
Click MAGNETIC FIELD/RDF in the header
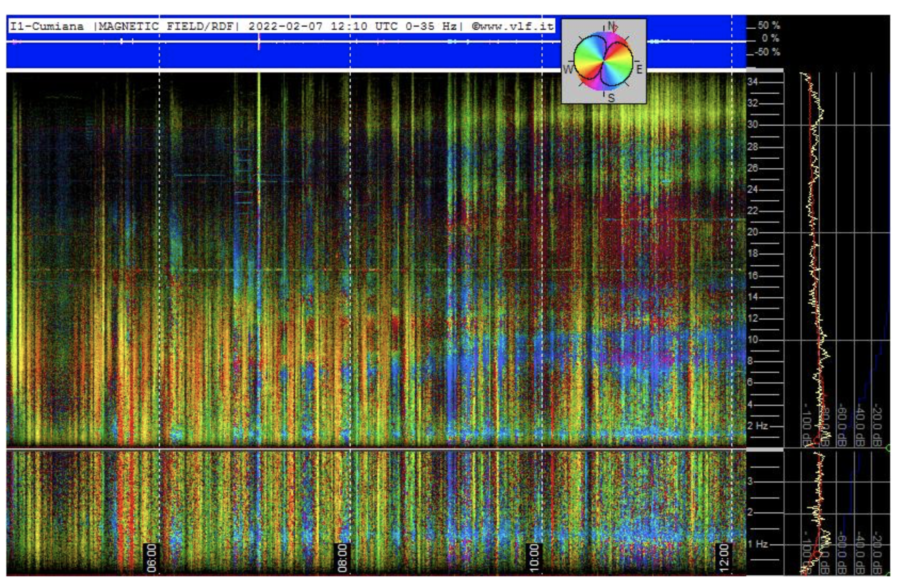(166, 26)
